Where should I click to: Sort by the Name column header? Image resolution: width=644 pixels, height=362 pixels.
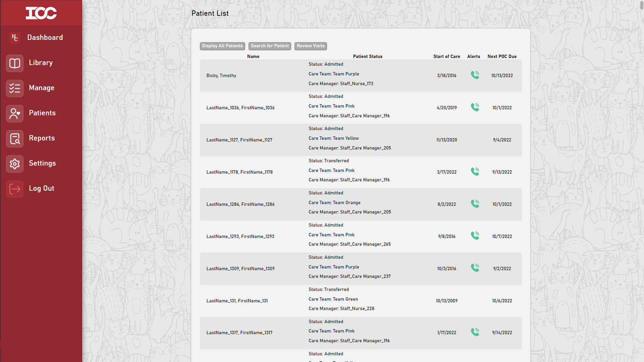(x=253, y=56)
